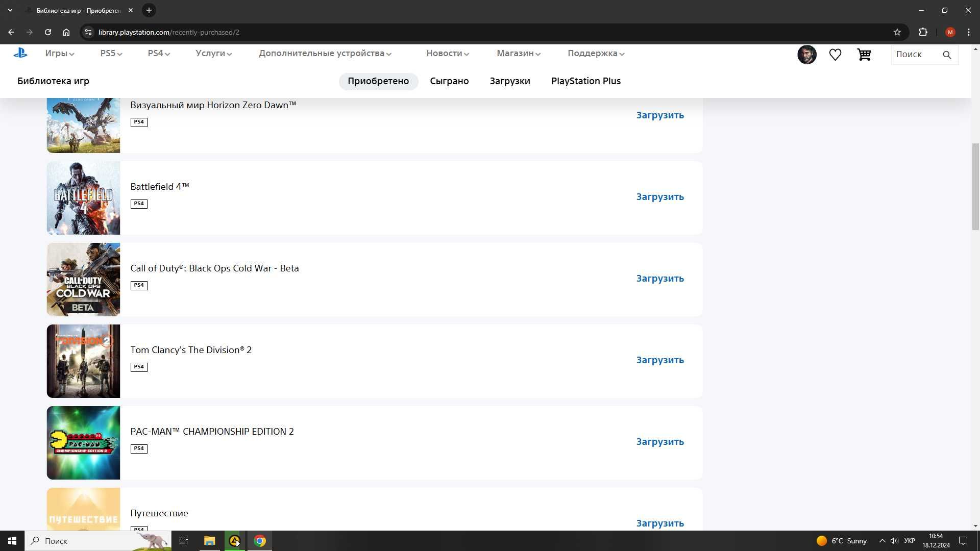Switch the УКР keyboard language
Image resolution: width=980 pixels, height=551 pixels.
point(910,541)
